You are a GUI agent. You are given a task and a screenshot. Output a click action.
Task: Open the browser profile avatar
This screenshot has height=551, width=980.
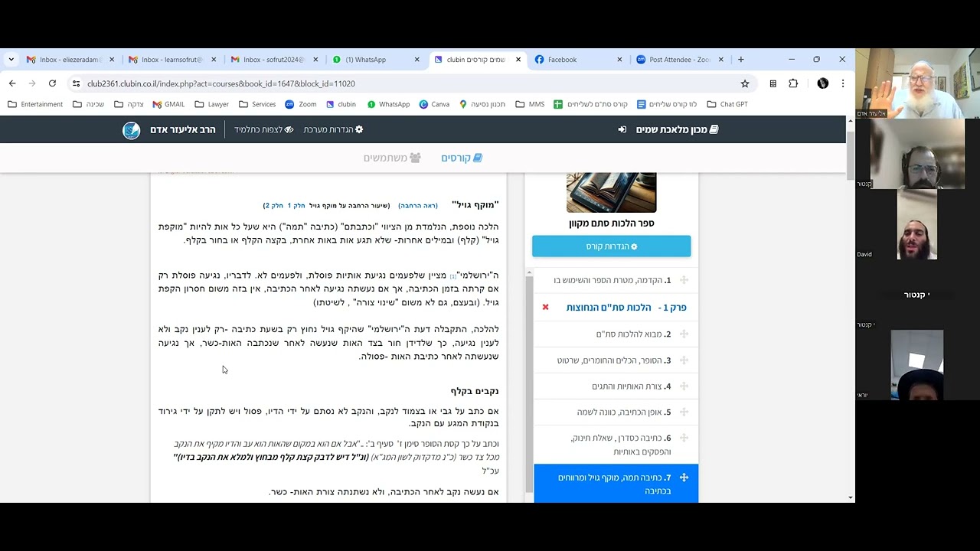click(x=823, y=83)
